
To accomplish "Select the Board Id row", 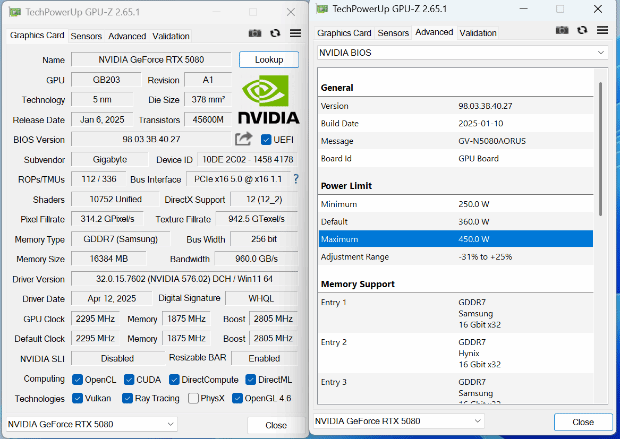I will pyautogui.click(x=456, y=158).
